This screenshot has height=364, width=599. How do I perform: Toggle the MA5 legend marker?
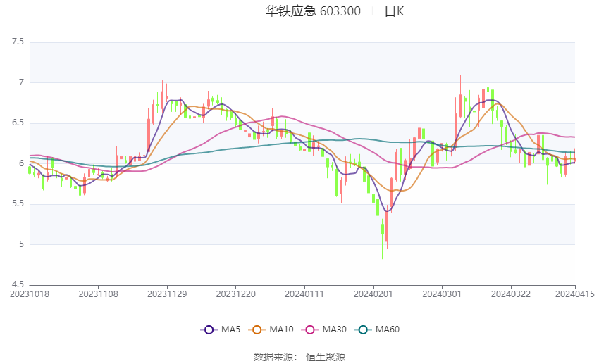[208, 330]
